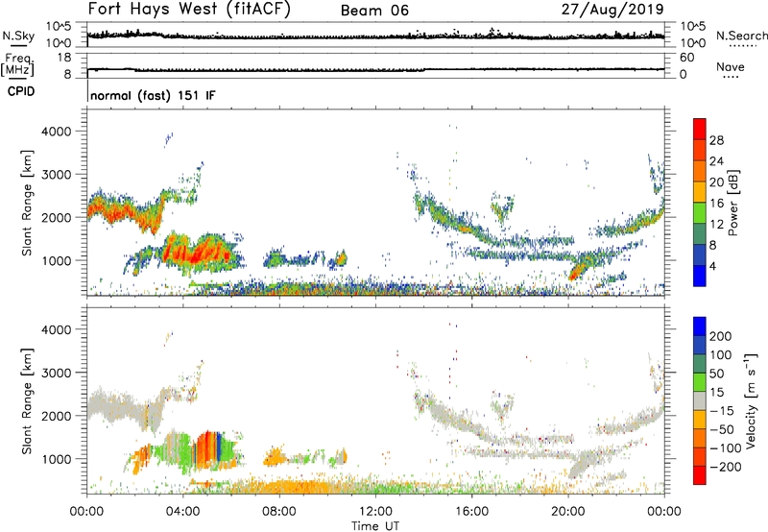Select the '04:00' time tick label
The image size is (768, 532).
(x=182, y=512)
